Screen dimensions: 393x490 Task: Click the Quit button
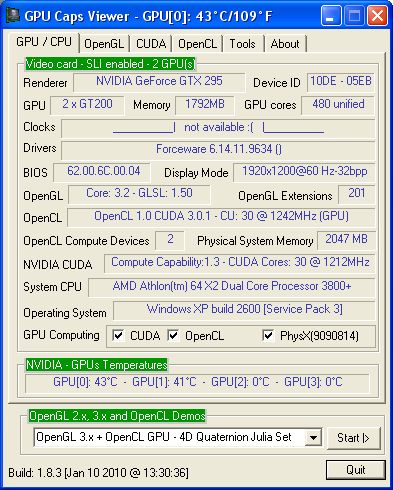tap(356, 470)
